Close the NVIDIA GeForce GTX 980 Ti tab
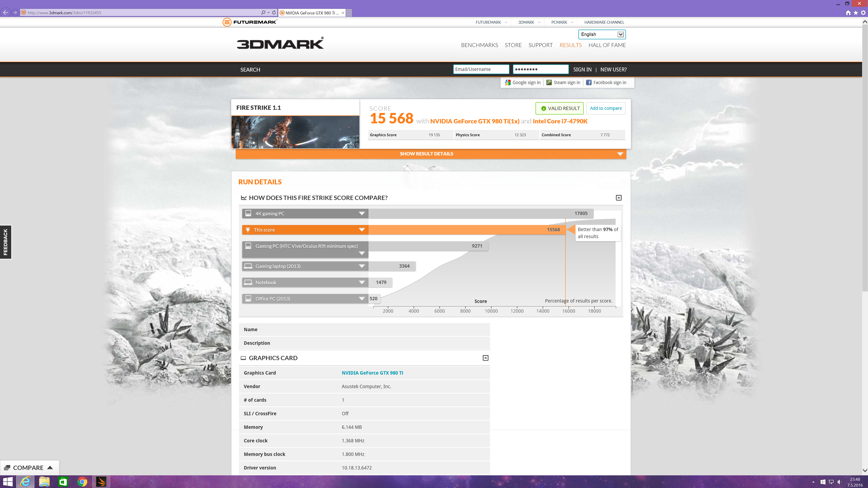 [343, 13]
